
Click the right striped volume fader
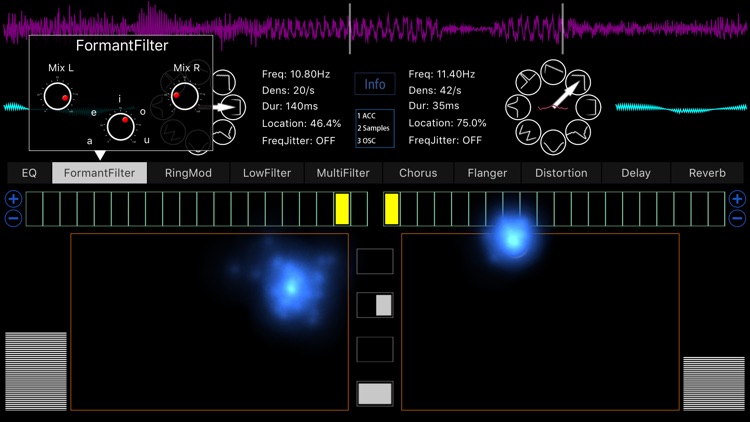[714, 383]
